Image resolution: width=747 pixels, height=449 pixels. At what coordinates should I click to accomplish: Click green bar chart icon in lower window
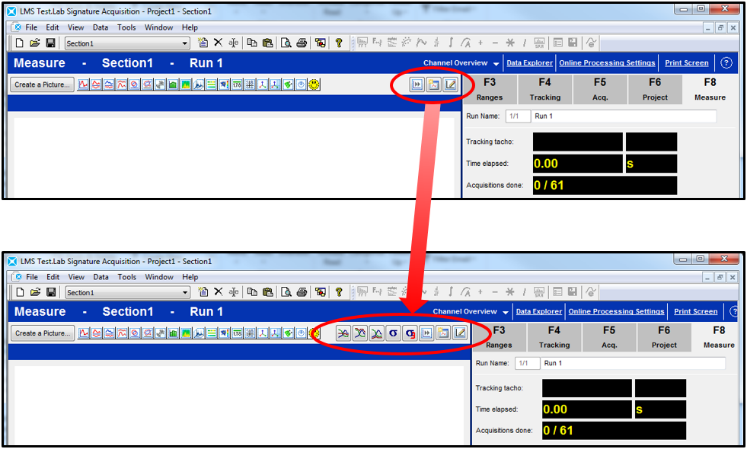[x=173, y=333]
